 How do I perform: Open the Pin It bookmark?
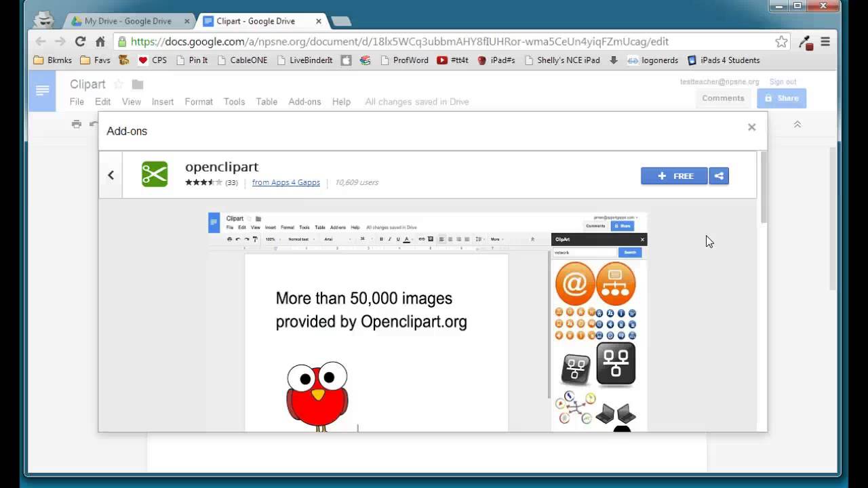click(192, 60)
